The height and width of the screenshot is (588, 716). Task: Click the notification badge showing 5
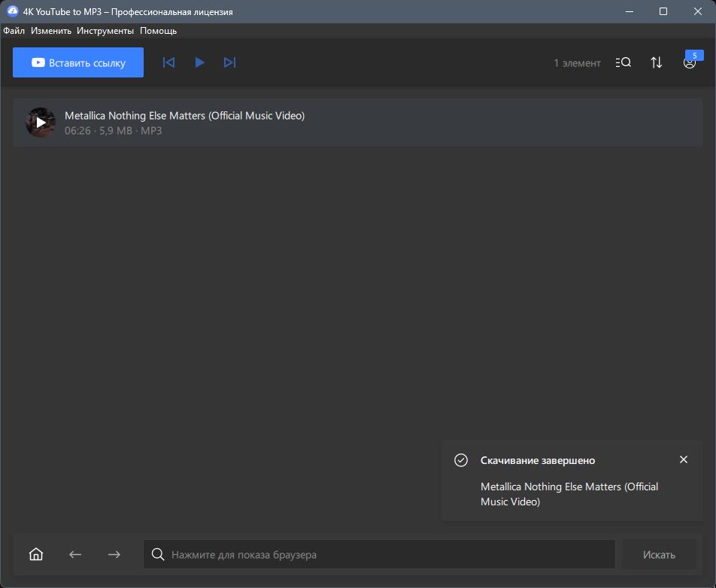pyautogui.click(x=694, y=56)
